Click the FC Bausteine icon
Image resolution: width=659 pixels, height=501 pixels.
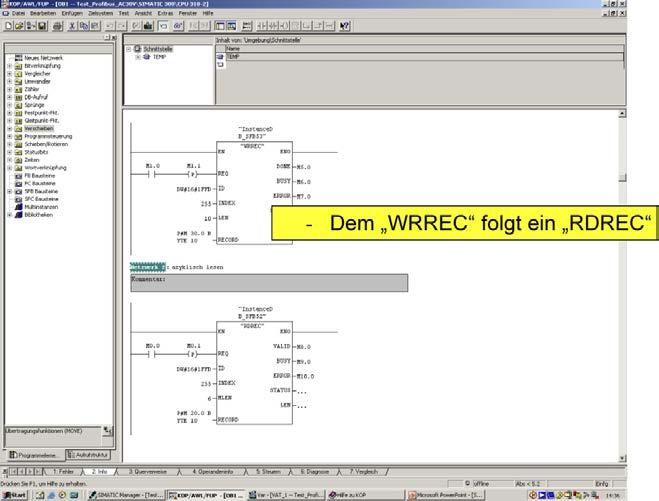click(x=18, y=184)
